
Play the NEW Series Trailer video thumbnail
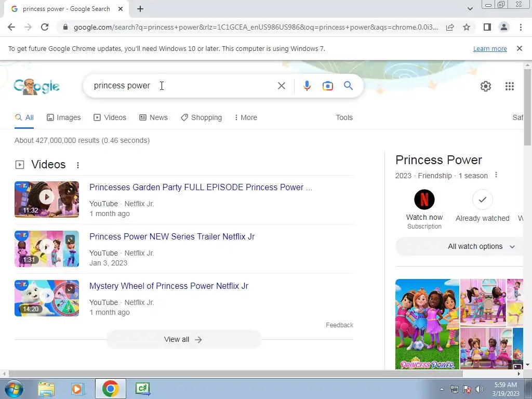pos(47,249)
